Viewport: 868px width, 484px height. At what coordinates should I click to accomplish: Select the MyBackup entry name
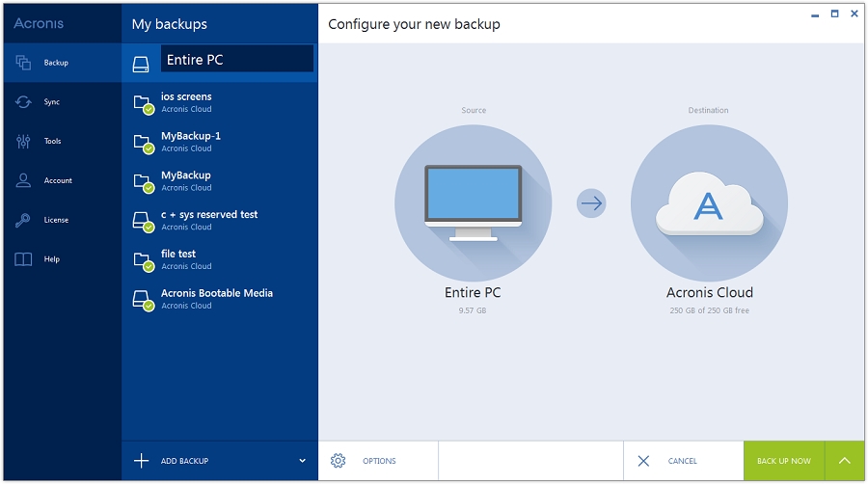[x=186, y=175]
